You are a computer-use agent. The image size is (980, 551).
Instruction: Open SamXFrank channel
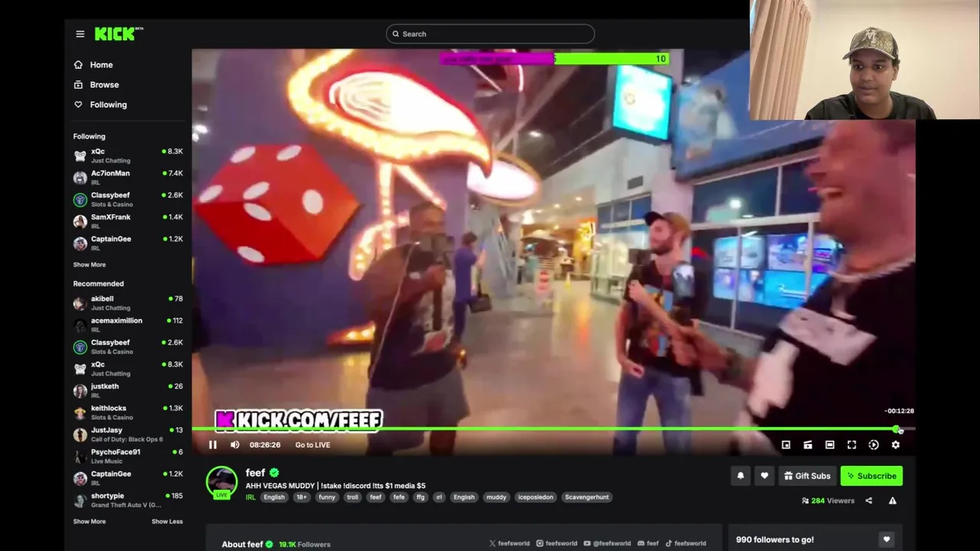point(128,221)
